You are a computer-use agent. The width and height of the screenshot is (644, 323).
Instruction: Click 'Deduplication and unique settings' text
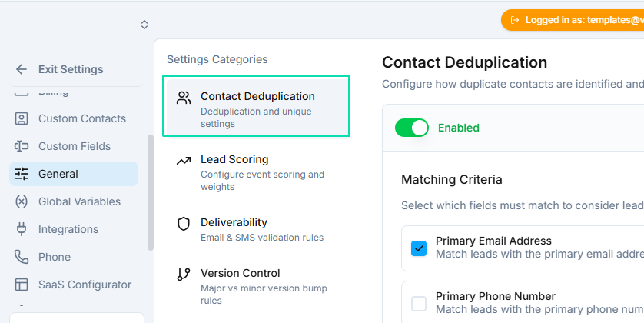click(x=256, y=118)
